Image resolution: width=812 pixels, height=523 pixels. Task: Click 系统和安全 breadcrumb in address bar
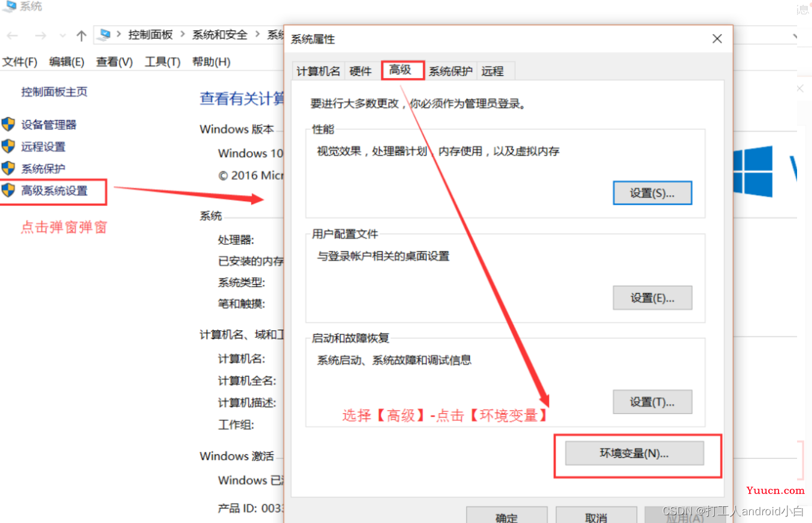click(x=220, y=35)
